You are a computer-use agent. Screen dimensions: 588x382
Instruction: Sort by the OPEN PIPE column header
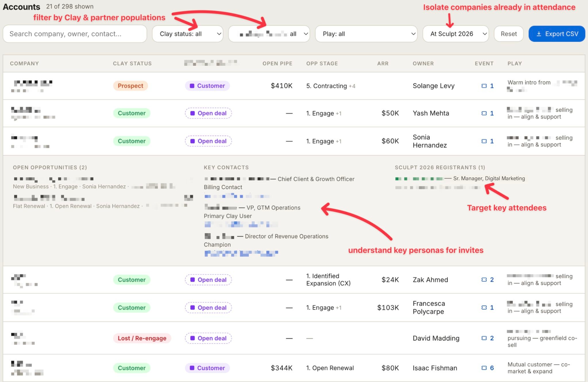277,64
